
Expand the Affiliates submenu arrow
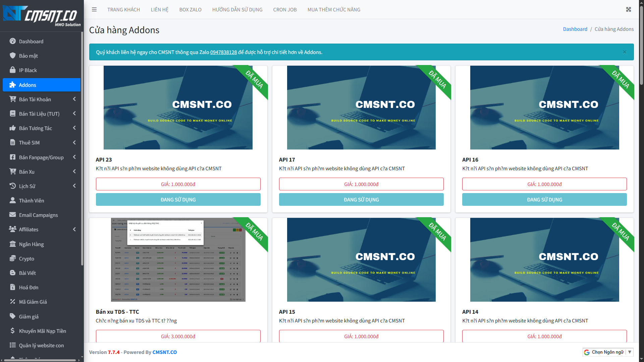click(74, 229)
